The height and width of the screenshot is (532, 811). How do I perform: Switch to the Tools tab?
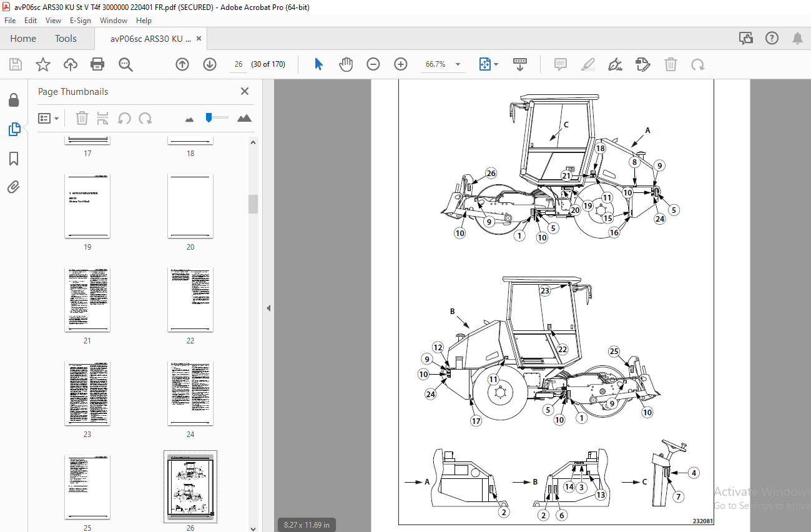tap(66, 39)
